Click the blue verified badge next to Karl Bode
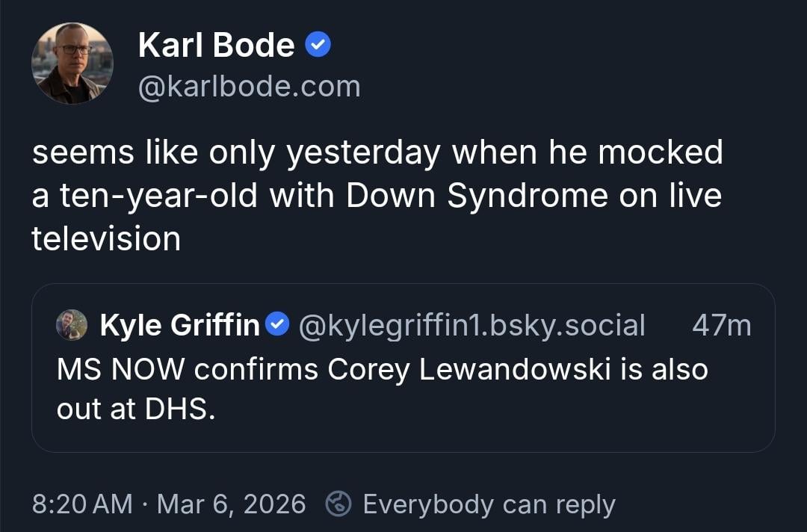807x532 pixels. pos(319,46)
